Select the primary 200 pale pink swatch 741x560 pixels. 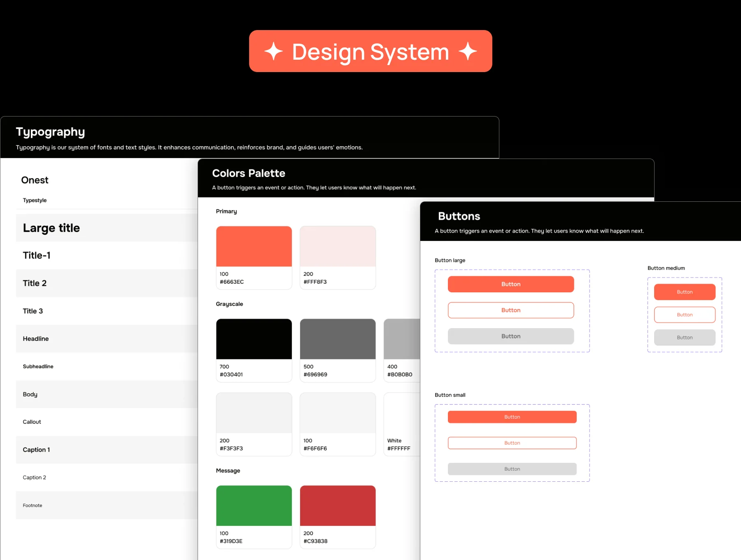(x=338, y=246)
